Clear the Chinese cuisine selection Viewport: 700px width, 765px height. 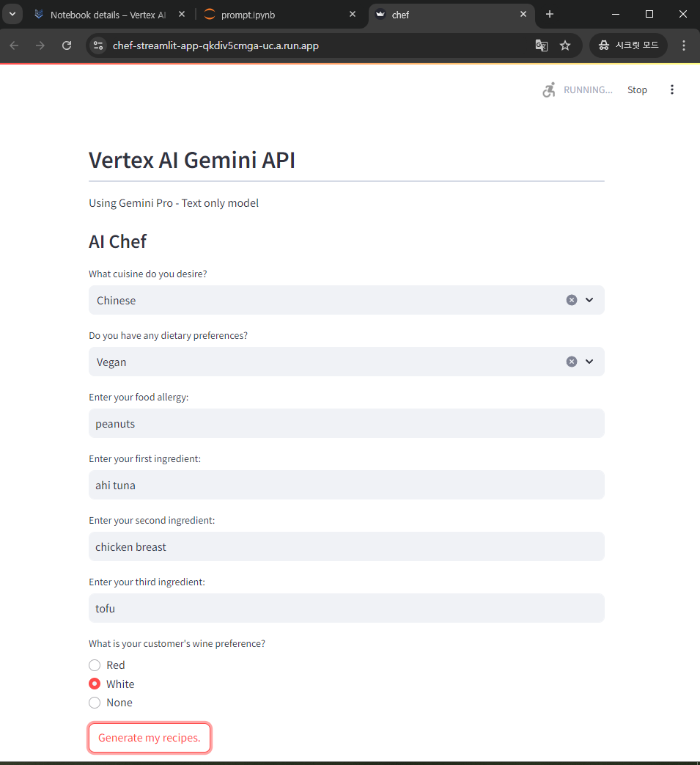click(572, 300)
